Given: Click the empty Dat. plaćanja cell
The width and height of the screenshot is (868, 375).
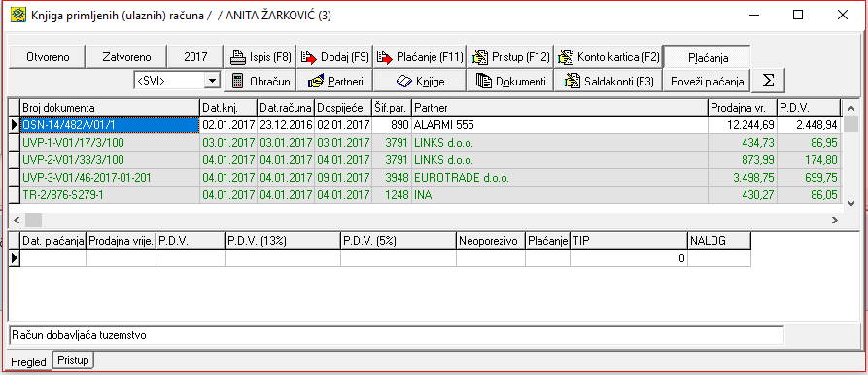Looking at the screenshot, I should click(x=53, y=257).
